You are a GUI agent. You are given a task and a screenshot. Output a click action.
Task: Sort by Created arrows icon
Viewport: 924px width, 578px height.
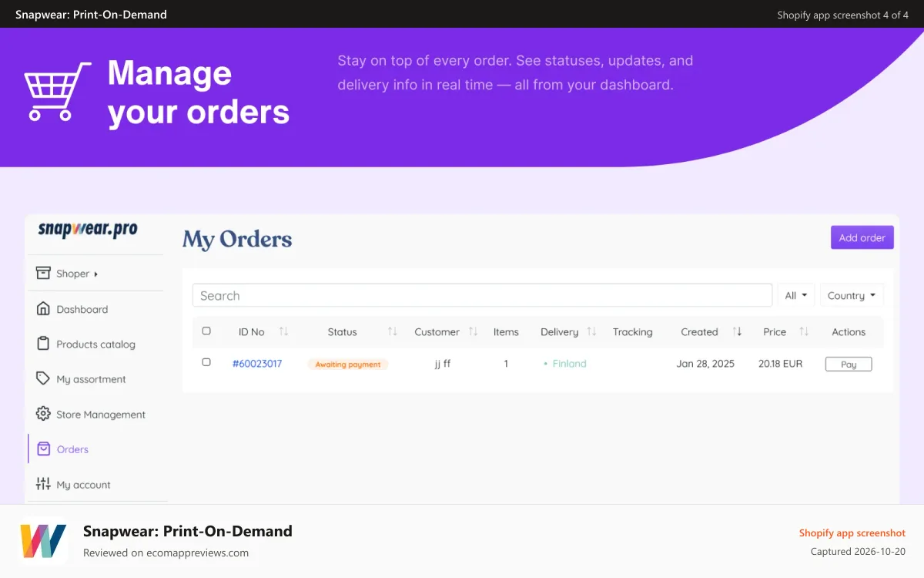click(737, 331)
